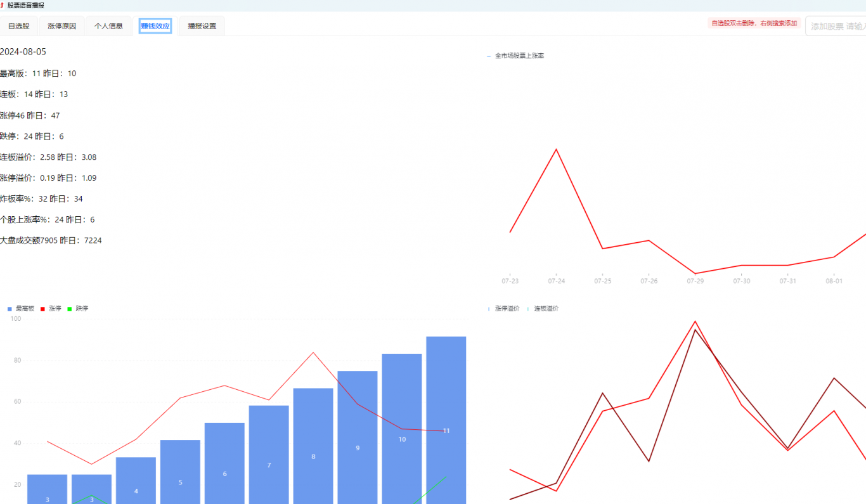Click the 80 y-axis label

click(18, 361)
